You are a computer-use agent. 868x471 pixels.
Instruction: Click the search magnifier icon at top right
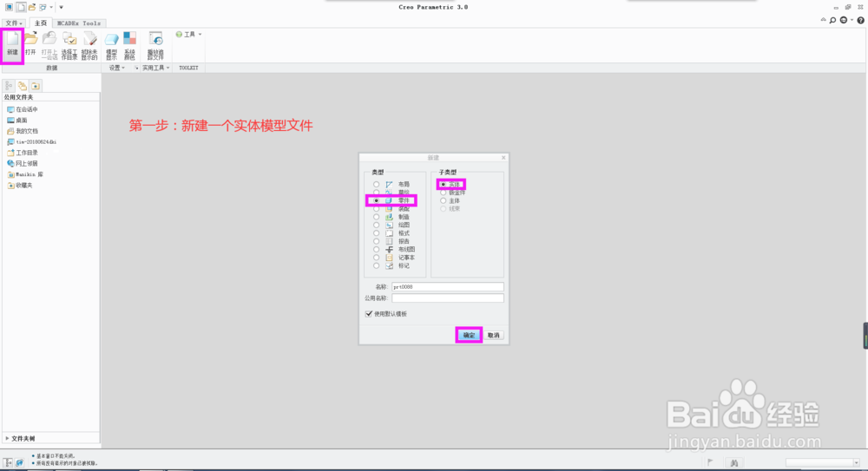[x=832, y=21]
